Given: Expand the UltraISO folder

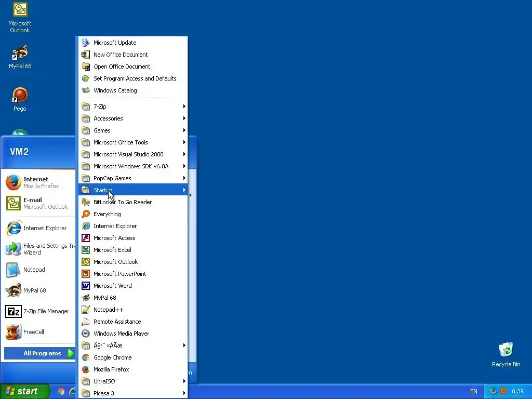Looking at the screenshot, I should [x=133, y=381].
